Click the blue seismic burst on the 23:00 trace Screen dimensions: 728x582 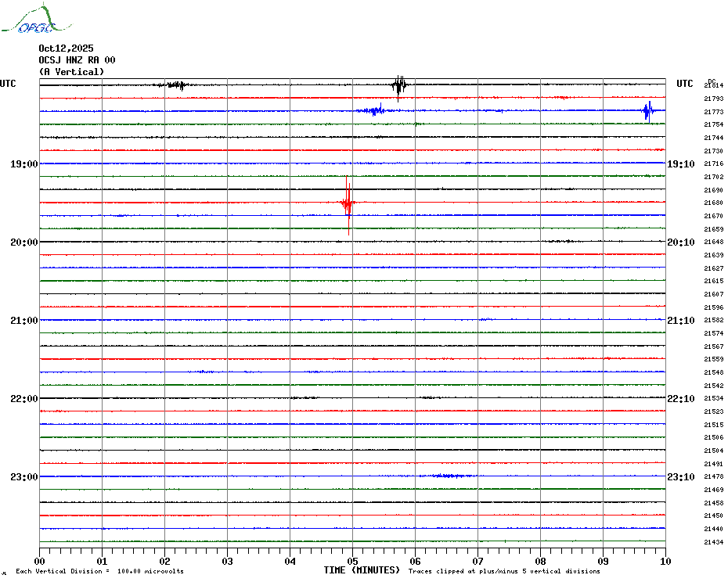tap(448, 476)
